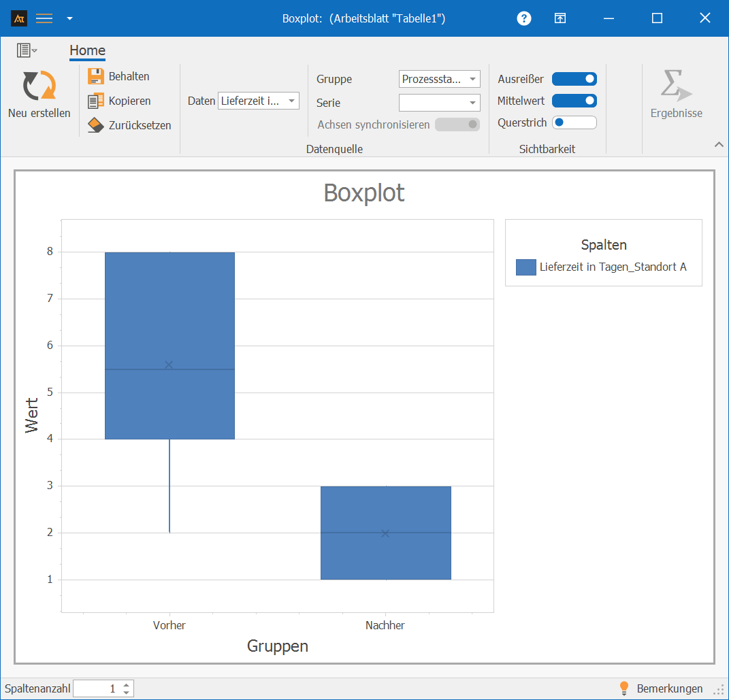Click the Bemerkungen lightbulb icon
Screen dimensions: 729x700
[x=623, y=688]
